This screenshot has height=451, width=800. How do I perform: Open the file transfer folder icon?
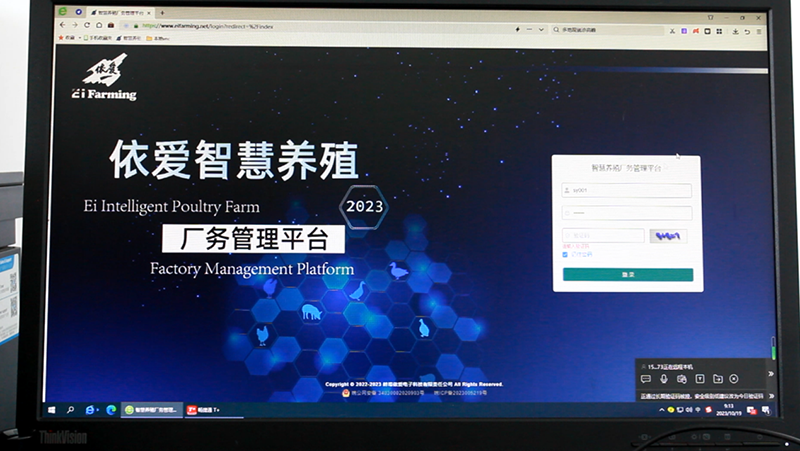(x=718, y=379)
